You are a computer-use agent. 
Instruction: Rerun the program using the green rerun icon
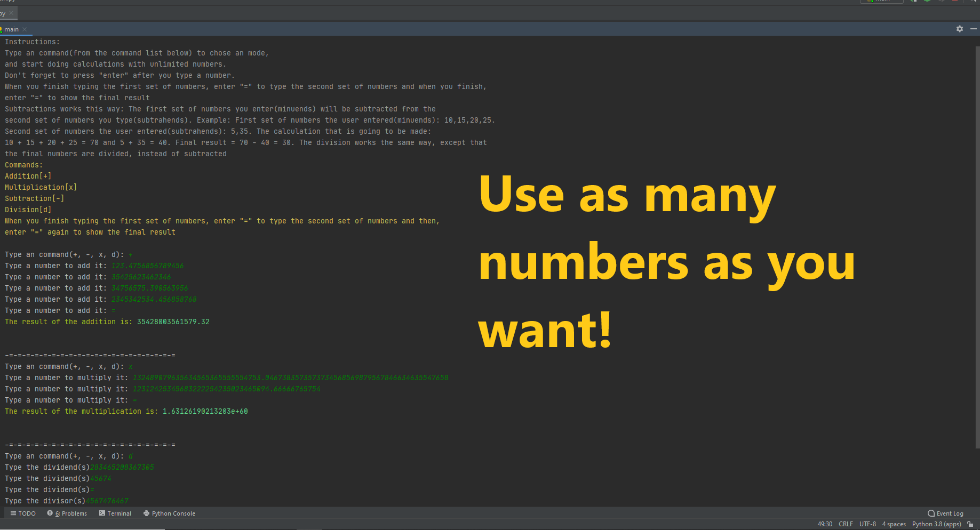(x=913, y=2)
